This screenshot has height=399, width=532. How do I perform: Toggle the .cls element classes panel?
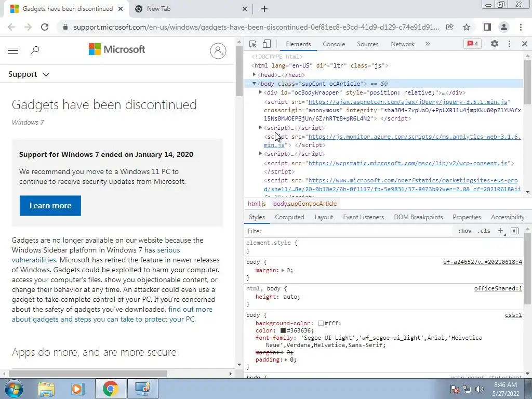pos(484,231)
